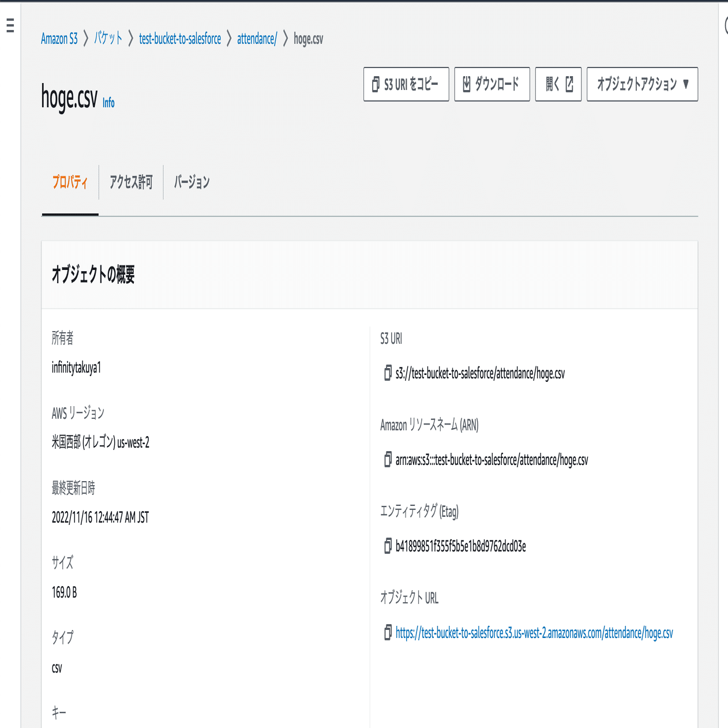Click the download icon in ダウンロード button

pyautogui.click(x=467, y=84)
